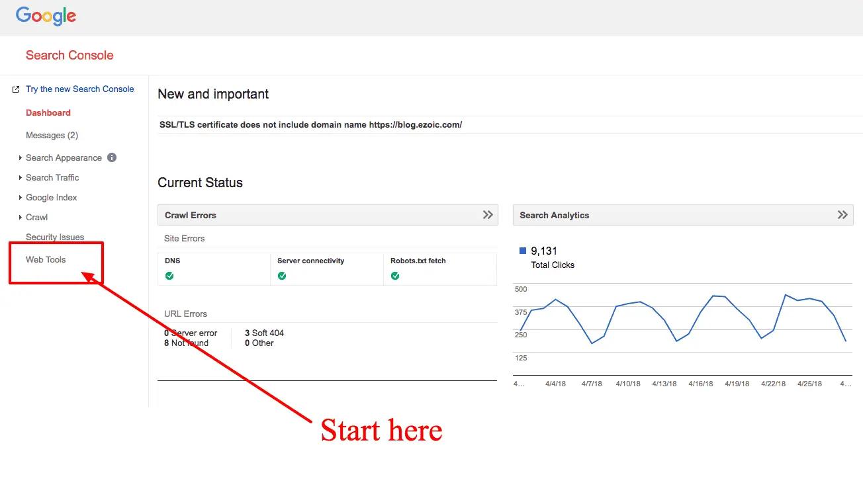Click the 4/16/18 date on chart axis
863x504 pixels.
pos(701,384)
